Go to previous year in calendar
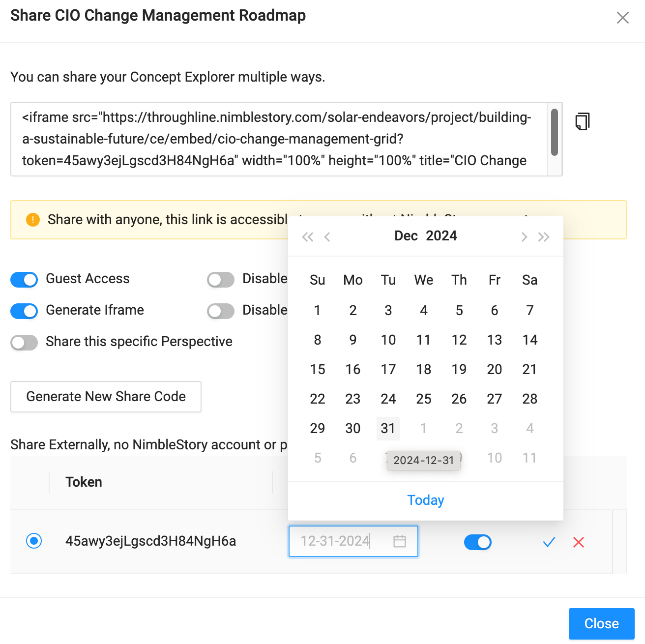This screenshot has width=645, height=644. pos(308,237)
